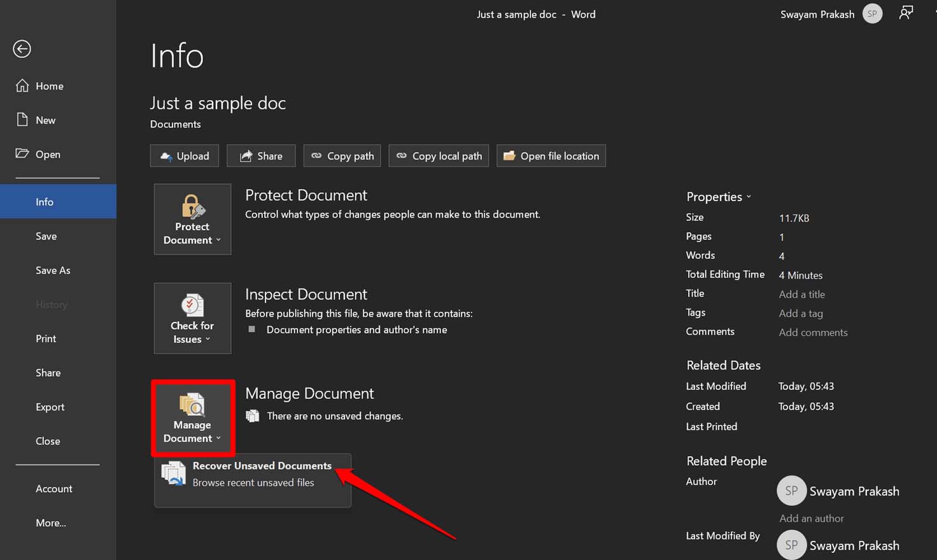This screenshot has height=560, width=937.
Task: Click the Add comments field
Action: point(813,332)
